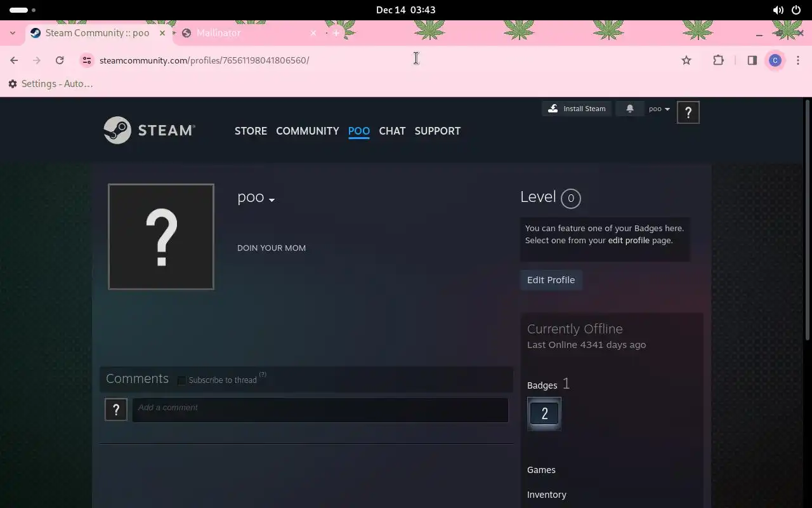Screen dimensions: 812x508
Task: Open the browser extensions puzzle icon
Action: tap(718, 60)
